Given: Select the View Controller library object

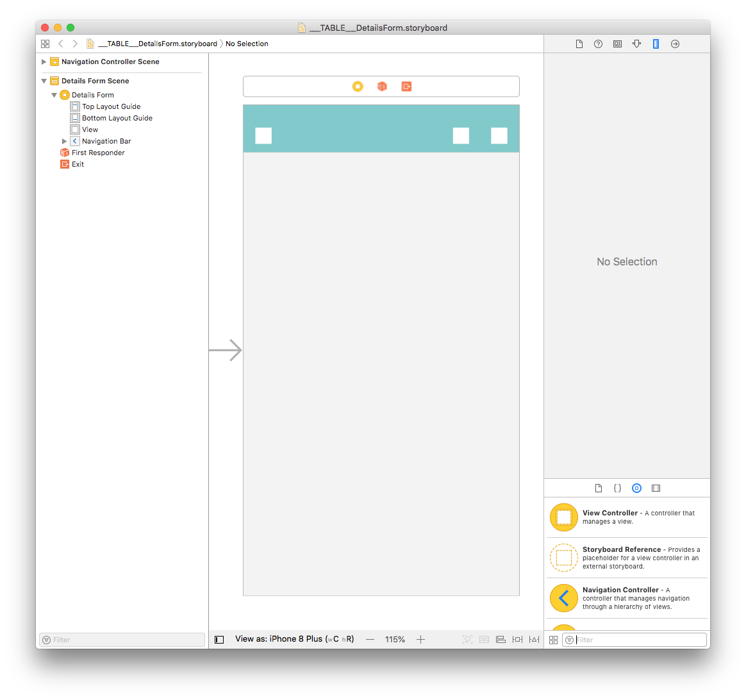Looking at the screenshot, I should tap(627, 517).
